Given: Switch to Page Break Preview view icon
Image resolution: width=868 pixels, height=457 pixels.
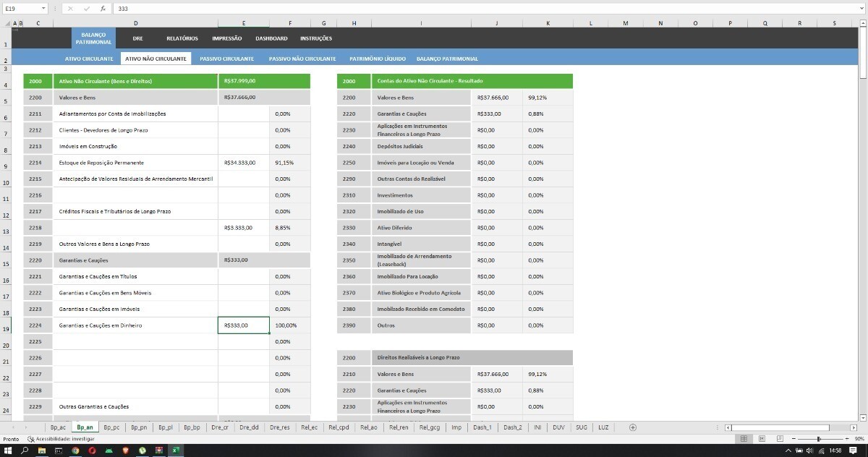Looking at the screenshot, I should pyautogui.click(x=779, y=439).
